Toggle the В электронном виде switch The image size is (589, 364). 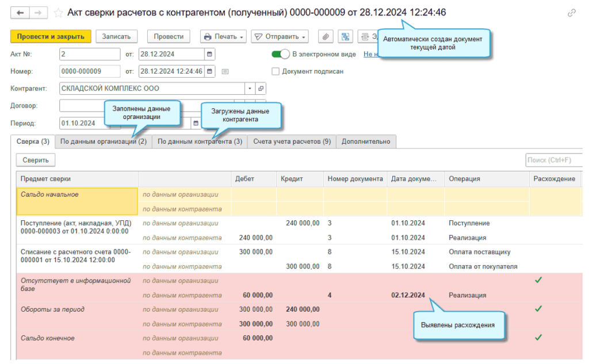pos(281,54)
